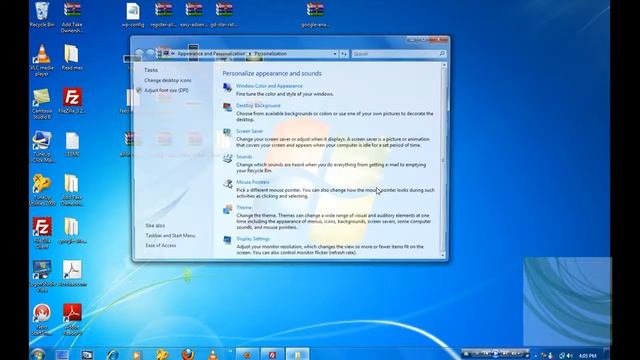This screenshot has width=640, height=360.
Task: Refresh the Personalization window address bar
Action: pos(344,54)
